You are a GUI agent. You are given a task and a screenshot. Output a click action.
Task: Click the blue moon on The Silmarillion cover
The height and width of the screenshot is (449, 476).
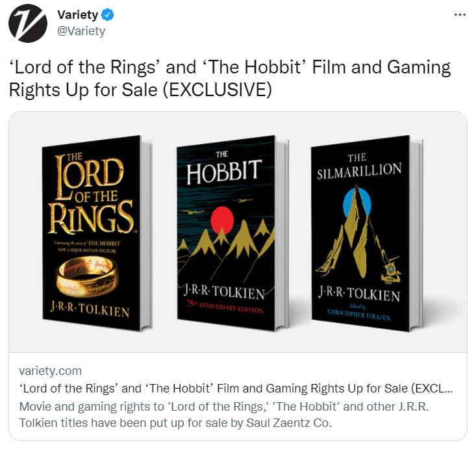coord(357,203)
